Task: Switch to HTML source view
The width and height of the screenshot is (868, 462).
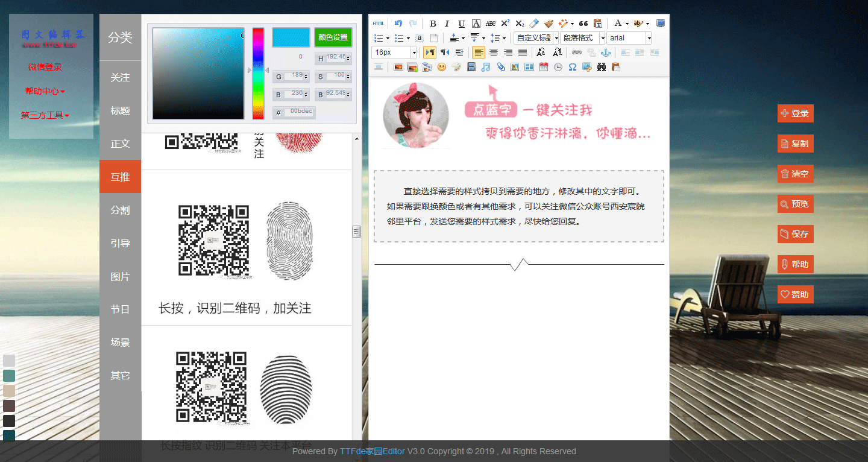Action: pyautogui.click(x=378, y=24)
